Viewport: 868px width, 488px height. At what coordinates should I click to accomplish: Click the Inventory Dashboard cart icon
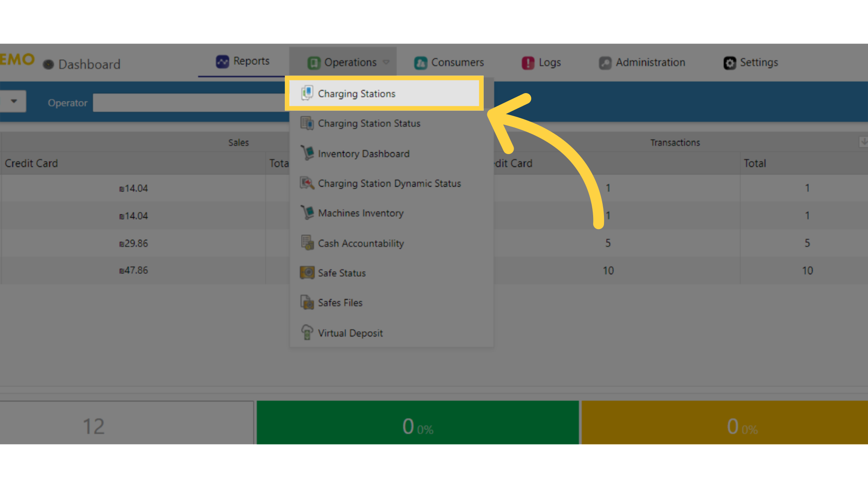click(x=307, y=153)
